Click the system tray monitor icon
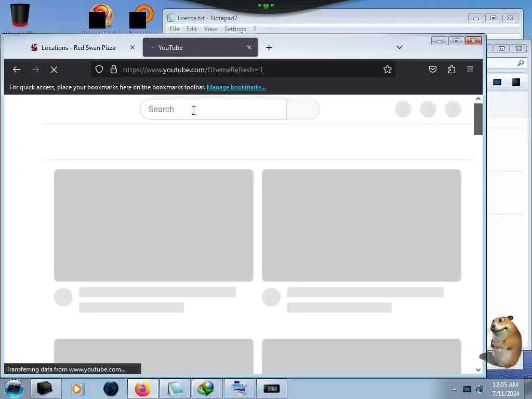 tap(467, 389)
